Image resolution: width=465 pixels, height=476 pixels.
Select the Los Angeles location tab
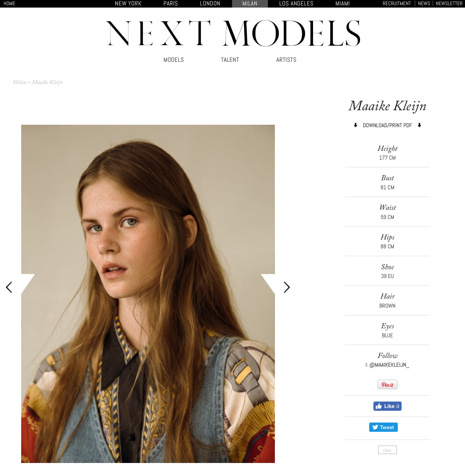tap(296, 4)
